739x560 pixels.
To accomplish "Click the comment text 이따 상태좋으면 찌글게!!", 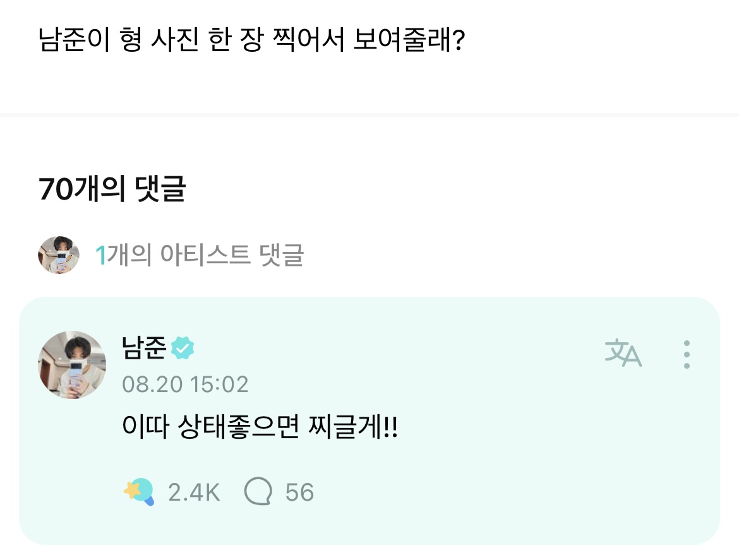I will pos(260,429).
